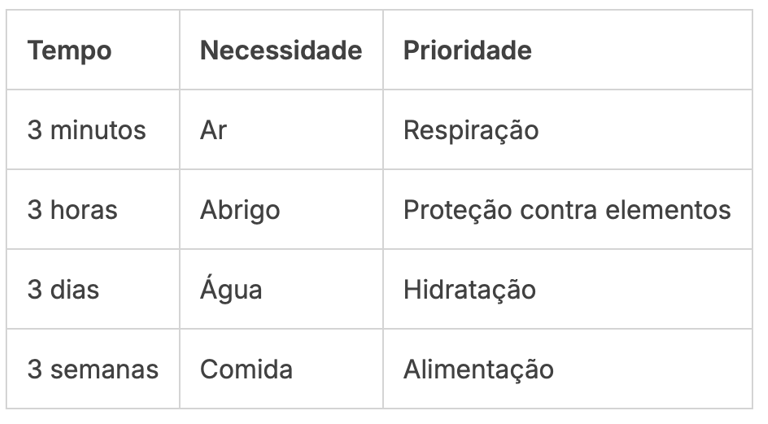Click the Prioridade column header

pos(467,50)
